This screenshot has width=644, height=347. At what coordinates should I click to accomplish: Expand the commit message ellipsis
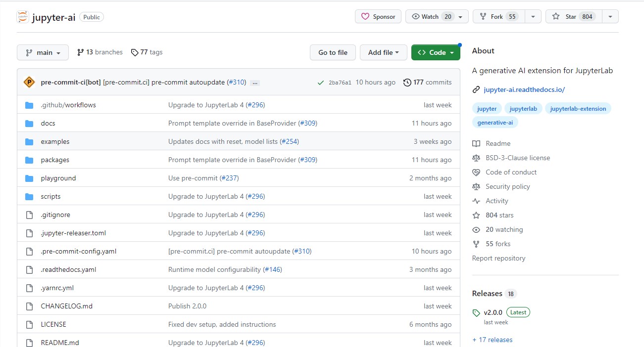coord(255,83)
